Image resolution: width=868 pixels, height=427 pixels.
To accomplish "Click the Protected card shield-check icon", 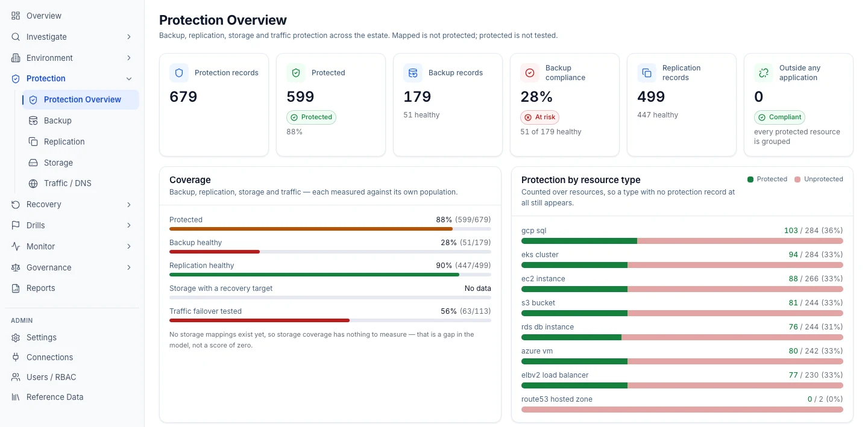I will [296, 73].
